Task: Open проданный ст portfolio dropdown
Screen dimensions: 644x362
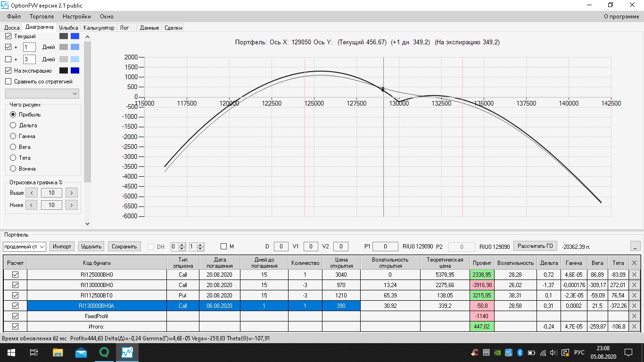Action: pos(24,247)
